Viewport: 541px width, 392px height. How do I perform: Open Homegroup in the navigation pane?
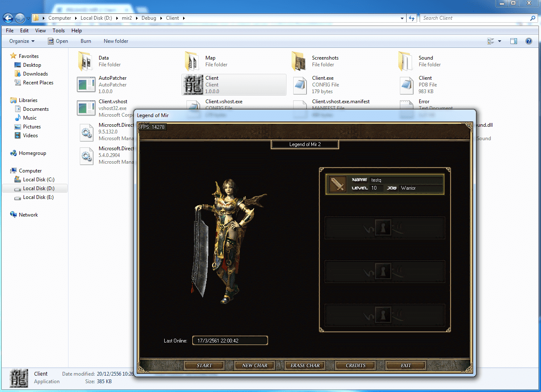[x=32, y=153]
